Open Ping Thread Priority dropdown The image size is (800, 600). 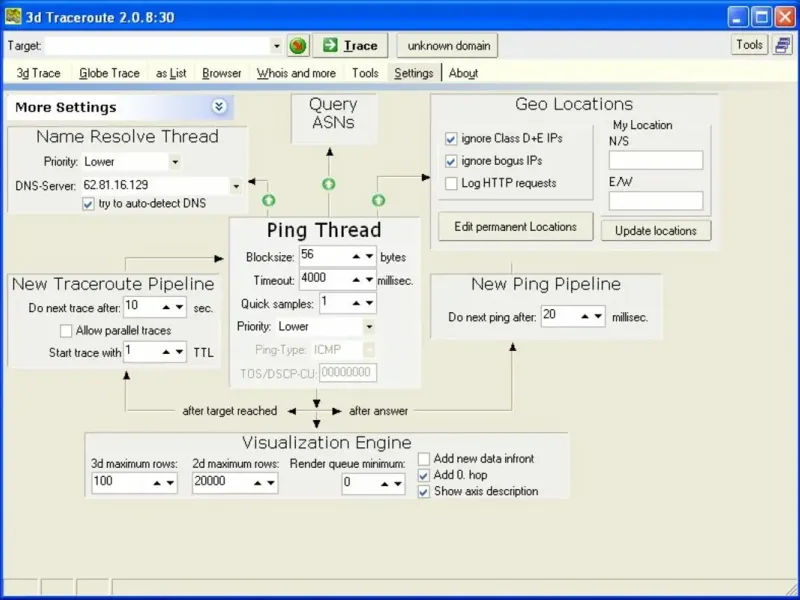click(369, 327)
